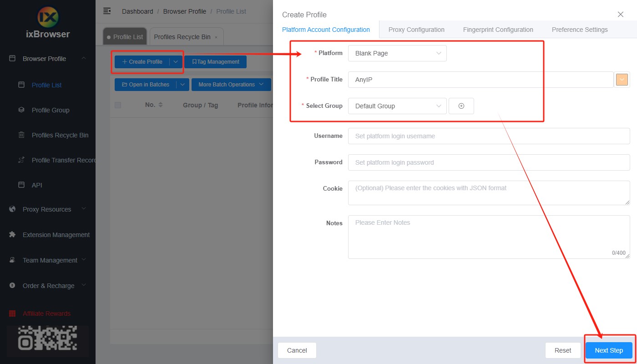Screen dimensions: 637x364
Task: Click the orange profile title generator button
Action: (x=622, y=79)
